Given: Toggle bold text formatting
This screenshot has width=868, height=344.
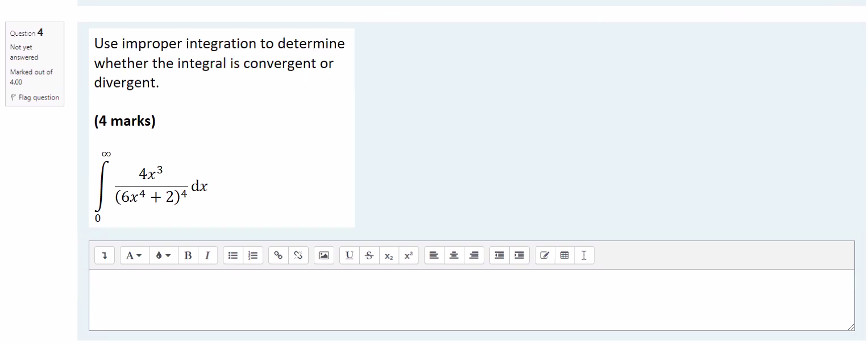Looking at the screenshot, I should (188, 255).
